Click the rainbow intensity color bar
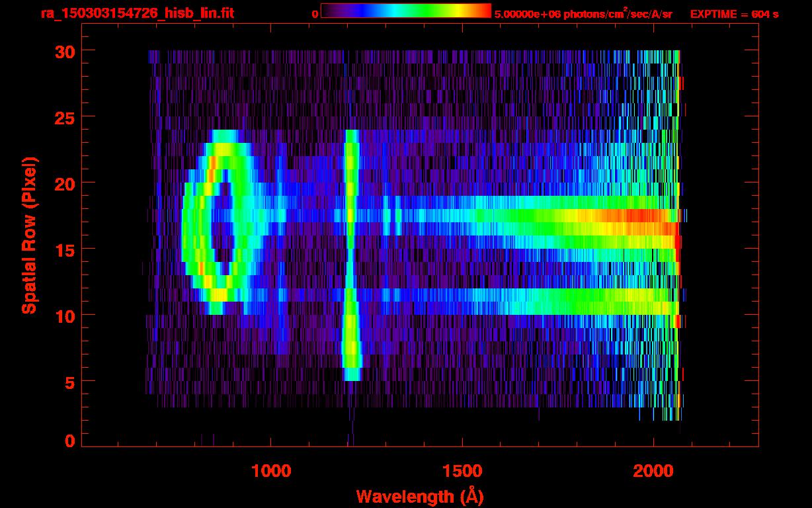 [x=406, y=11]
